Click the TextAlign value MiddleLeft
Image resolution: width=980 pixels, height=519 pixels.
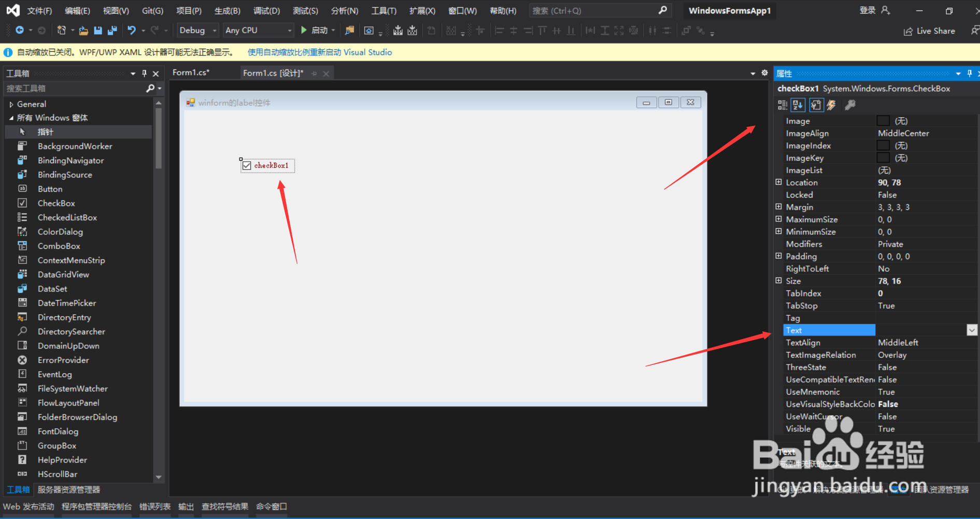[x=898, y=343]
